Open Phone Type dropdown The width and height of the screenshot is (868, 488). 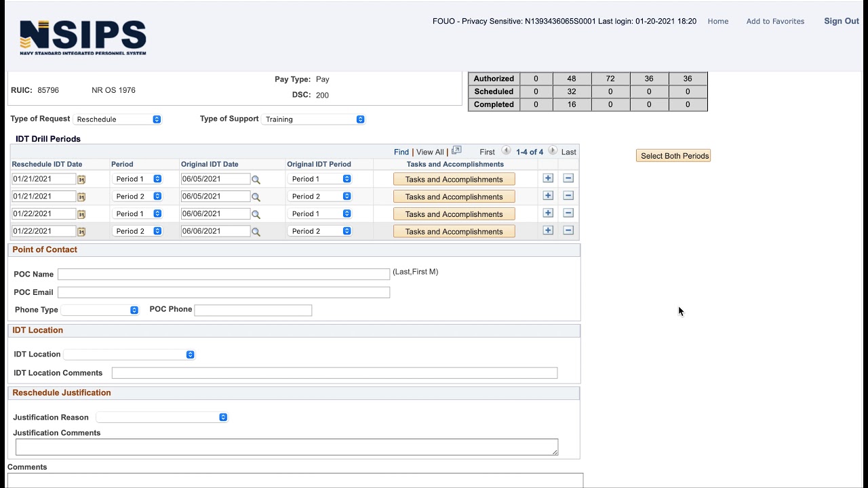point(100,310)
